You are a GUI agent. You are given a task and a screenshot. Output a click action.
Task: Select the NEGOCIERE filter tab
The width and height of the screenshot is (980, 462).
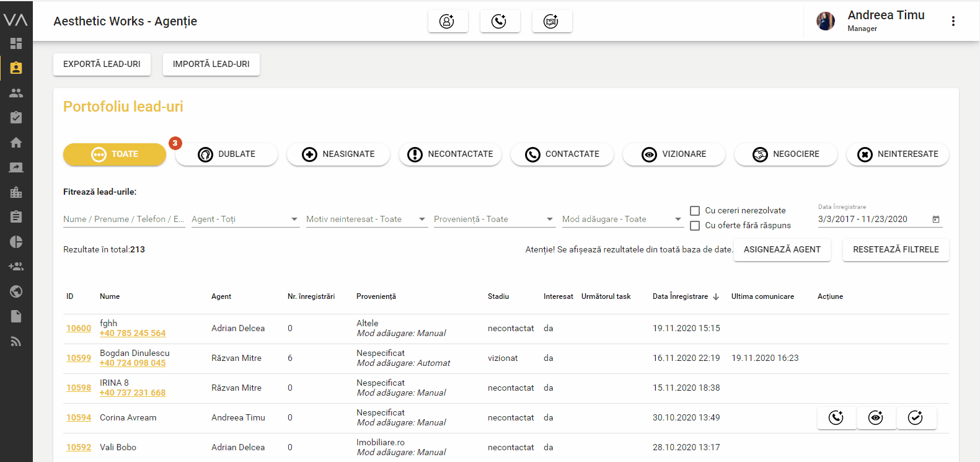[x=785, y=154]
